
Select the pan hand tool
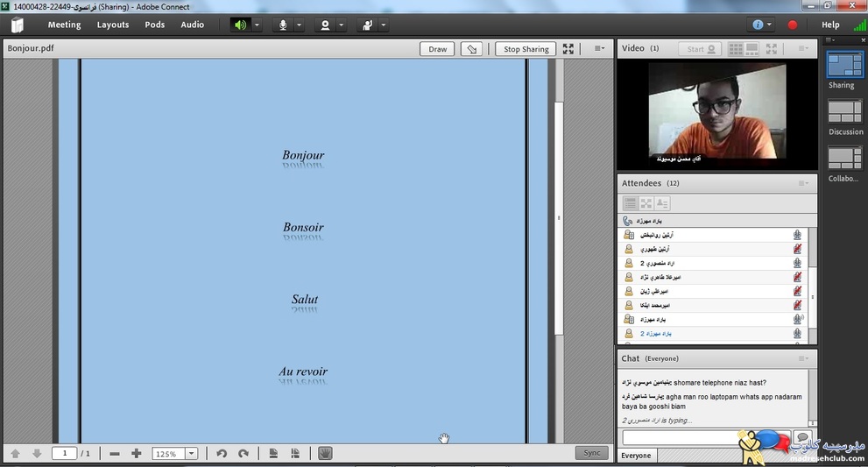326,454
